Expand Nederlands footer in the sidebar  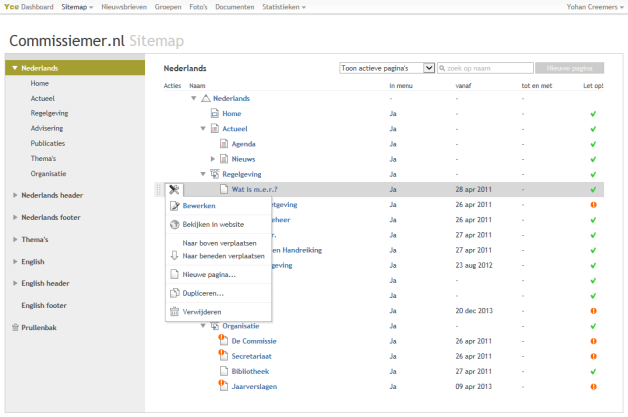tap(15, 217)
